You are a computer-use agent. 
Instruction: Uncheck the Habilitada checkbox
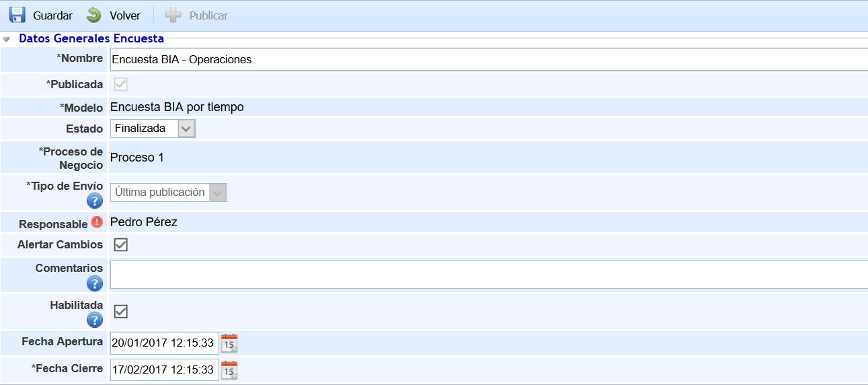[121, 311]
